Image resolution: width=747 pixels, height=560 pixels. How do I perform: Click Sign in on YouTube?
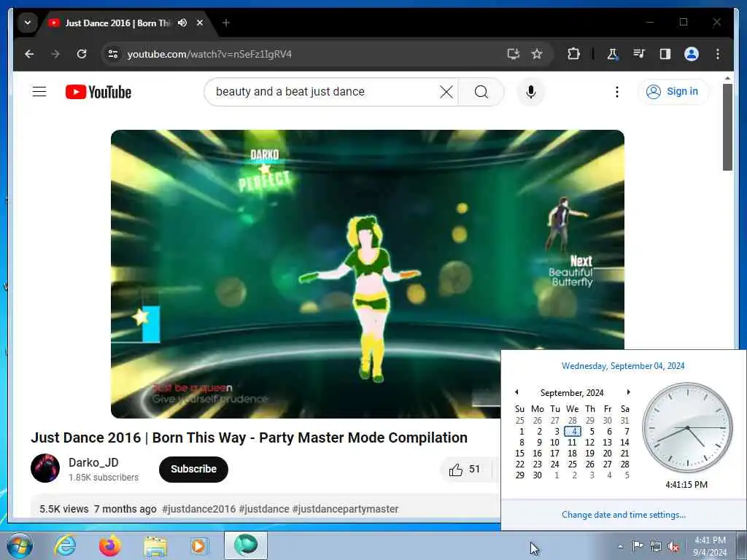click(x=673, y=91)
